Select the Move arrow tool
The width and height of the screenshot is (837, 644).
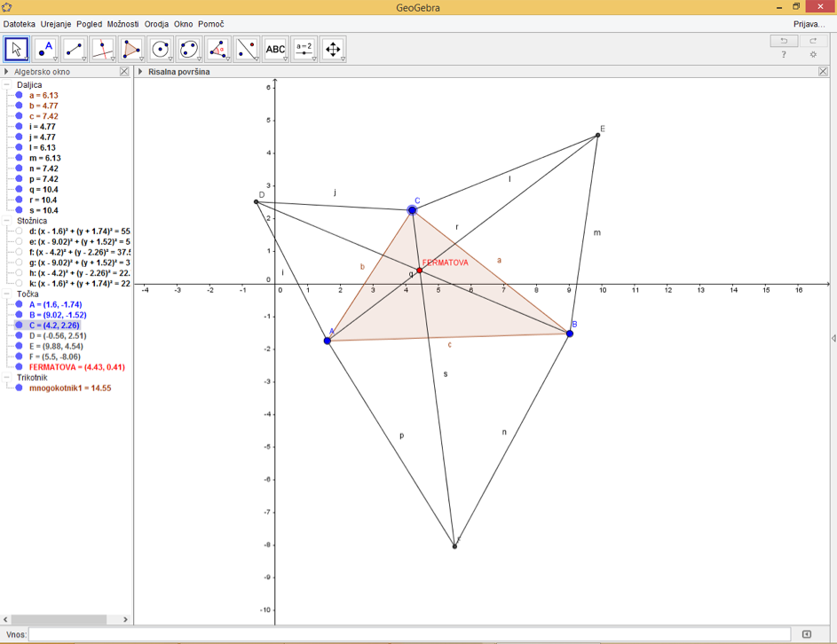coord(16,49)
